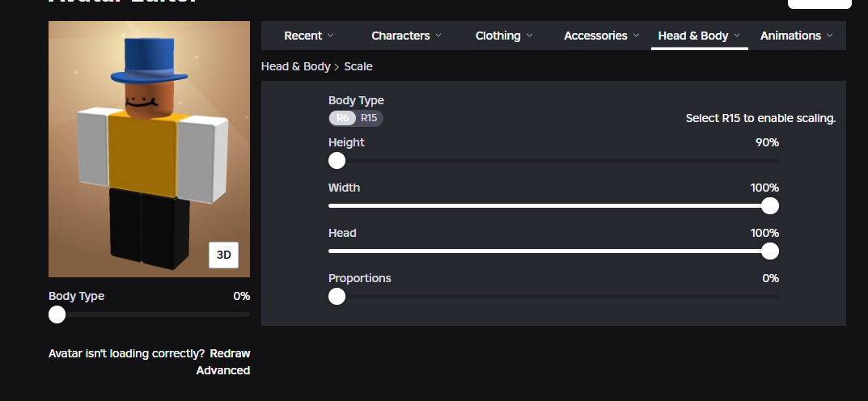Expand the Characters dropdown chevron
The height and width of the screenshot is (401, 868).
pyautogui.click(x=438, y=36)
